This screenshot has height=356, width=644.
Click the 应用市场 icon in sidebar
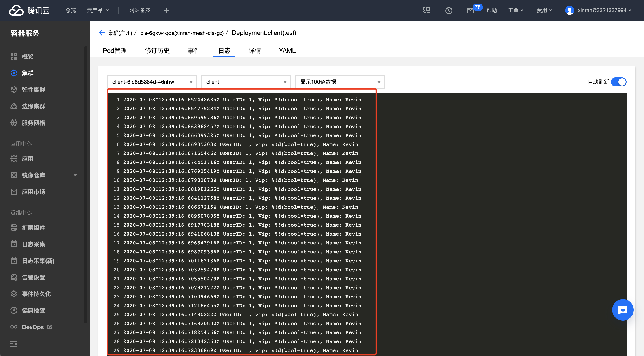(14, 192)
